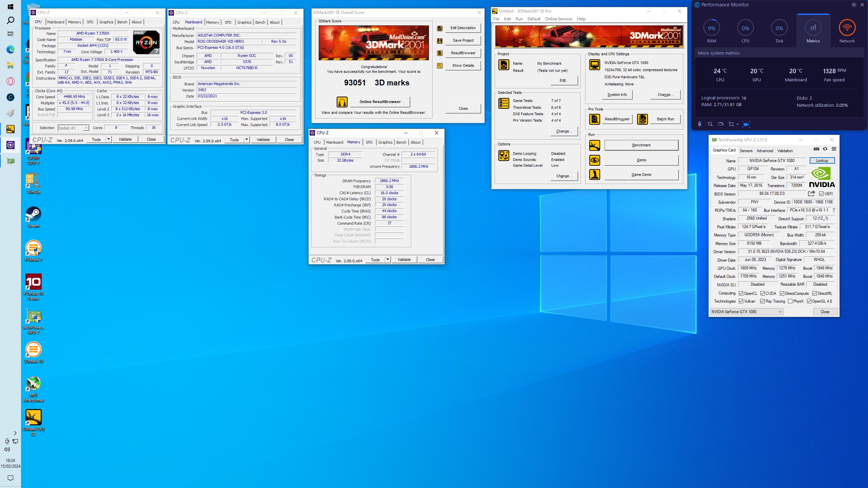Open the Default menu in 3DMark2001
Screen dimensions: 868x488
[534, 19]
